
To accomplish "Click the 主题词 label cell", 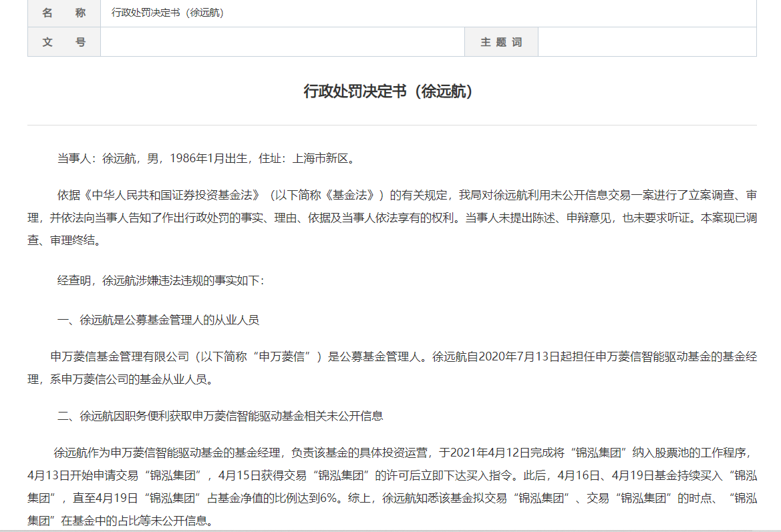I will click(x=501, y=42).
